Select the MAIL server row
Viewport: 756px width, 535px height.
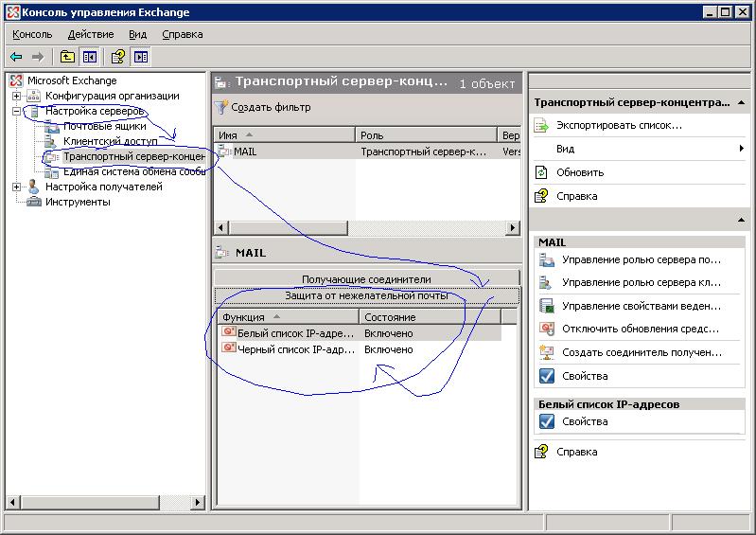point(367,152)
